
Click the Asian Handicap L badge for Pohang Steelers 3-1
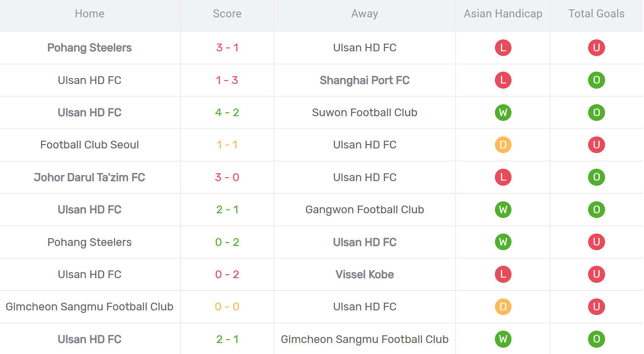(x=503, y=47)
